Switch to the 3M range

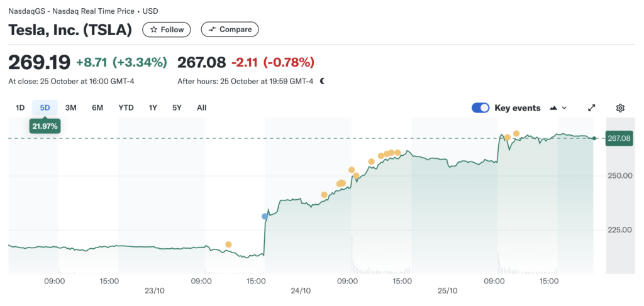coord(71,107)
